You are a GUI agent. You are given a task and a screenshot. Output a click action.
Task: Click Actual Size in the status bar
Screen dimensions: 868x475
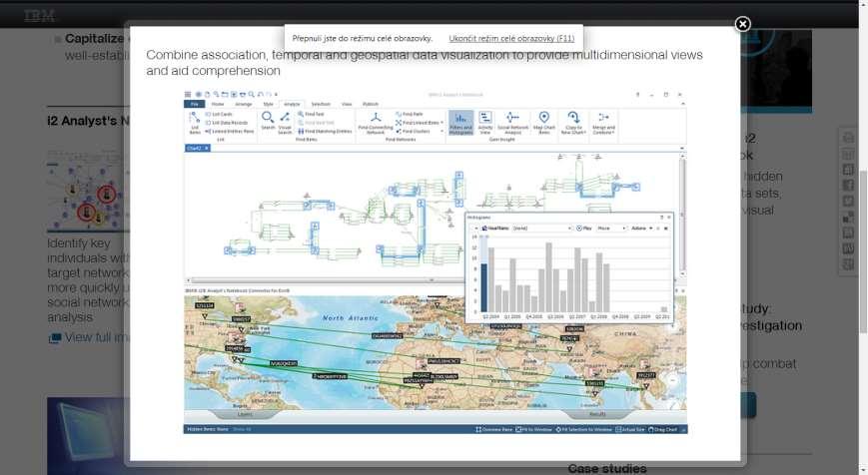coord(630,430)
